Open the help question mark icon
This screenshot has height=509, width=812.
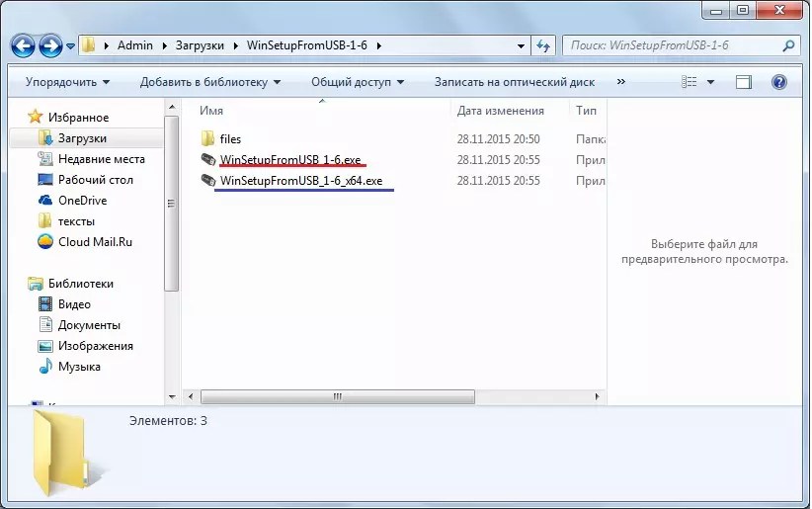[778, 82]
